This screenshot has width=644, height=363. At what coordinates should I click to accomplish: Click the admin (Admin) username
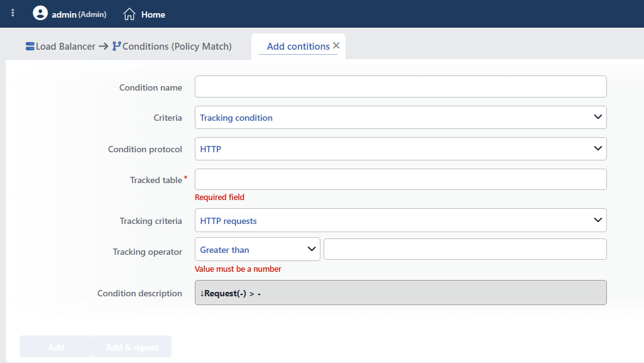coord(79,15)
